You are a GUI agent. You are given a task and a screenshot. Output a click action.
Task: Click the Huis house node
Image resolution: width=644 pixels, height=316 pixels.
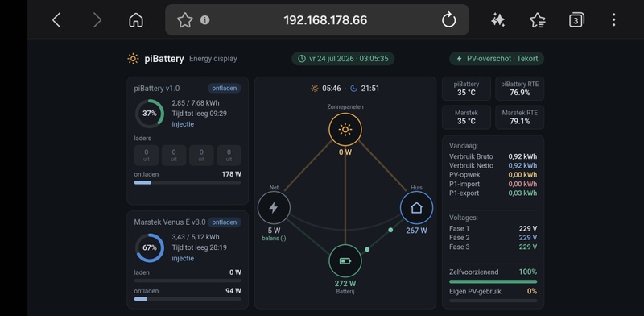(416, 208)
